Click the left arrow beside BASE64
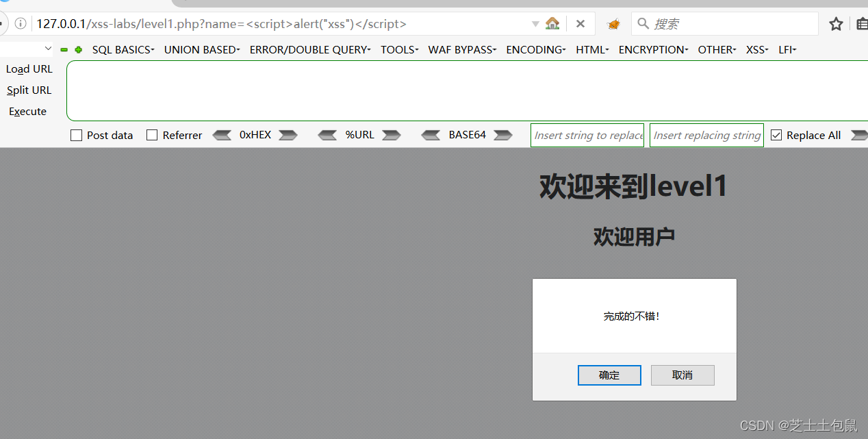This screenshot has width=868, height=439. (431, 135)
